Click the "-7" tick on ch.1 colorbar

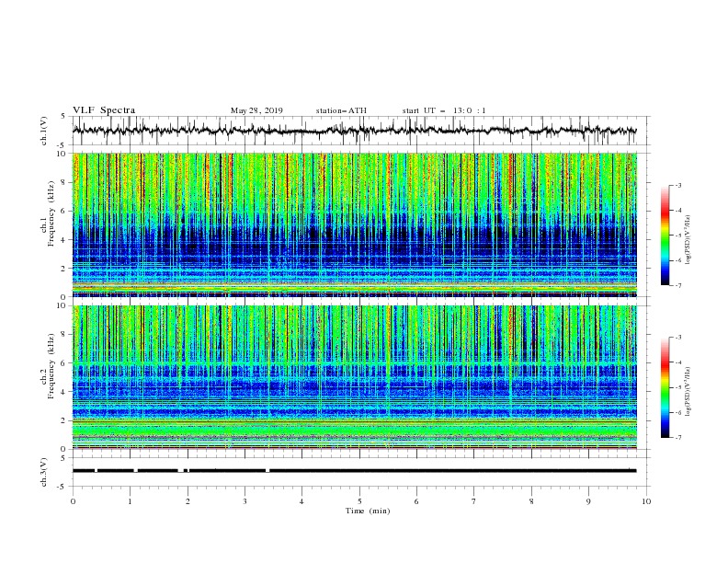[678, 285]
